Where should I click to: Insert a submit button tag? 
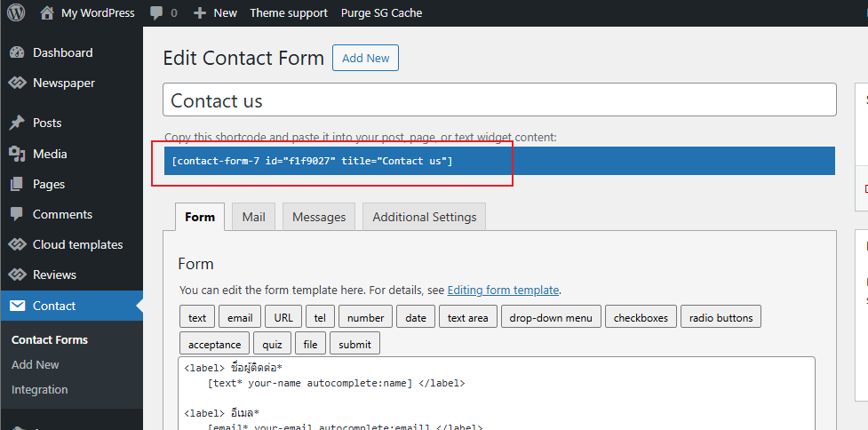354,344
